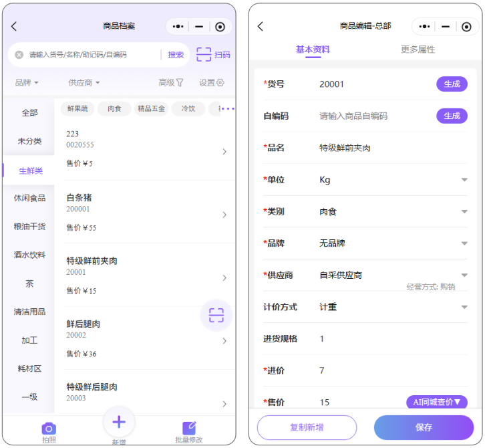Screen dimensions: 485x448
Task: Tap the circle close icon in 商品编辑 header
Action: point(466,27)
